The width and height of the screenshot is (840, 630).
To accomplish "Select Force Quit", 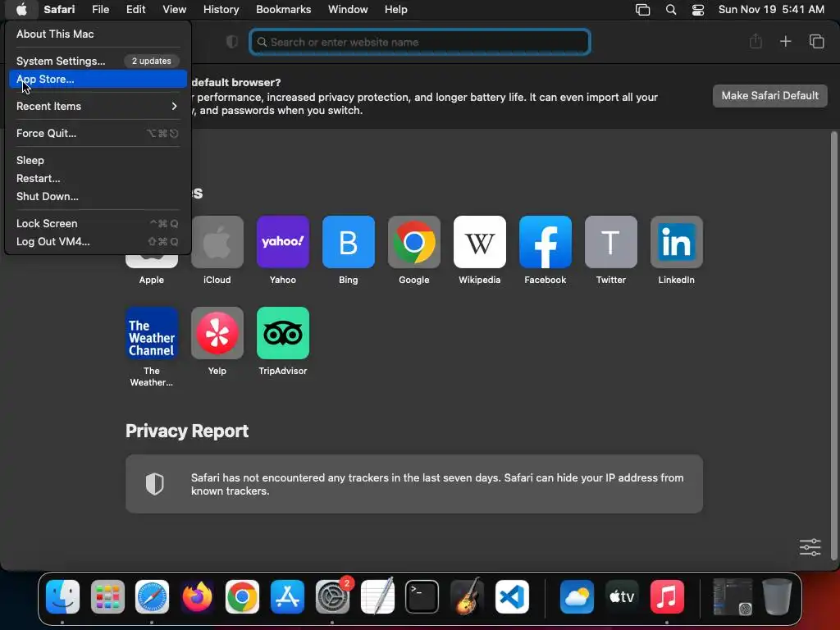I will pos(98,133).
